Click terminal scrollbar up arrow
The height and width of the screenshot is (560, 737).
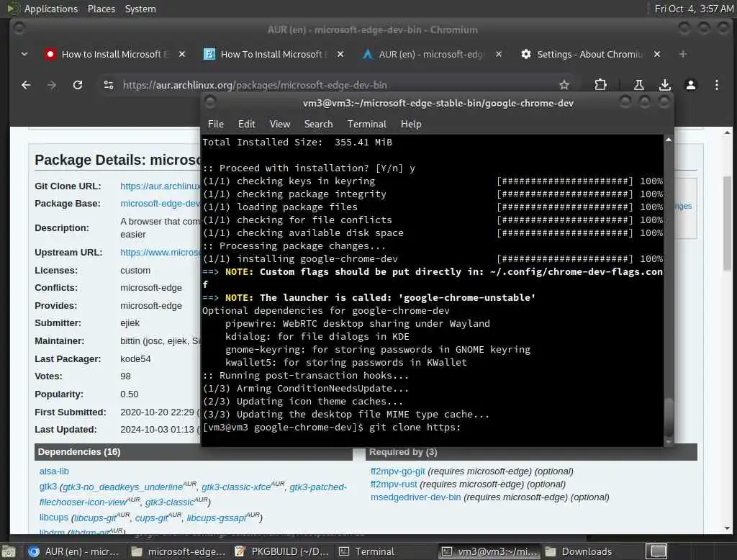669,140
